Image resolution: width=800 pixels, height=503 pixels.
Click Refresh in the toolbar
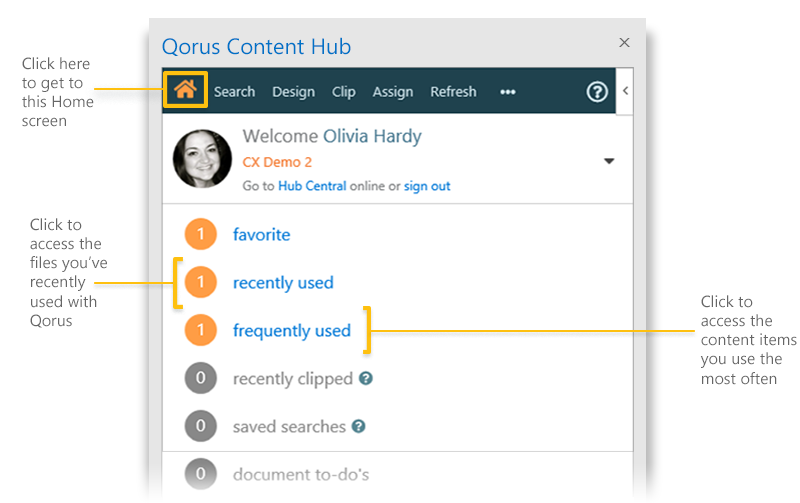pyautogui.click(x=453, y=92)
